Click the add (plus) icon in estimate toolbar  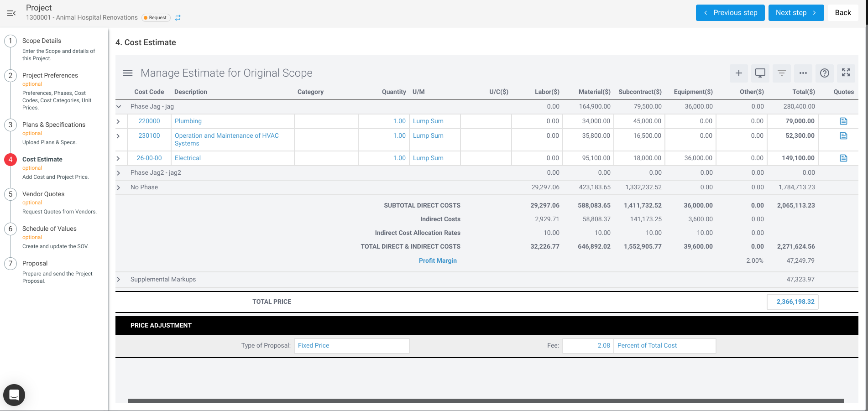738,73
